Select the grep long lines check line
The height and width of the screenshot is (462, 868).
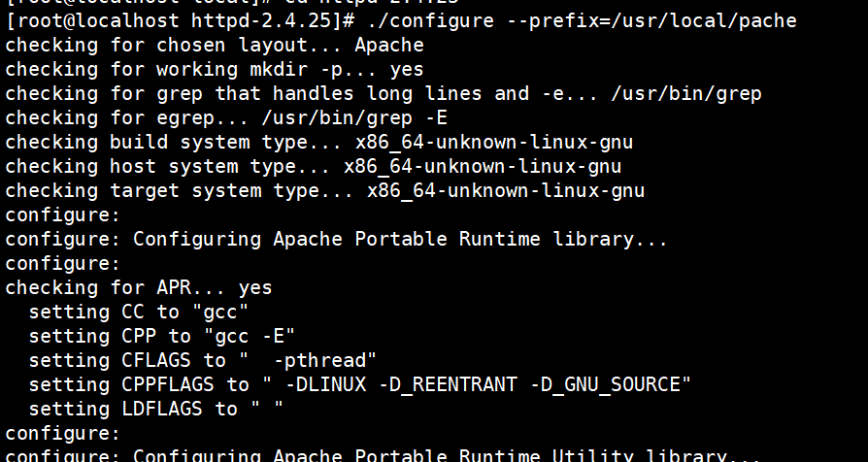coord(384,93)
